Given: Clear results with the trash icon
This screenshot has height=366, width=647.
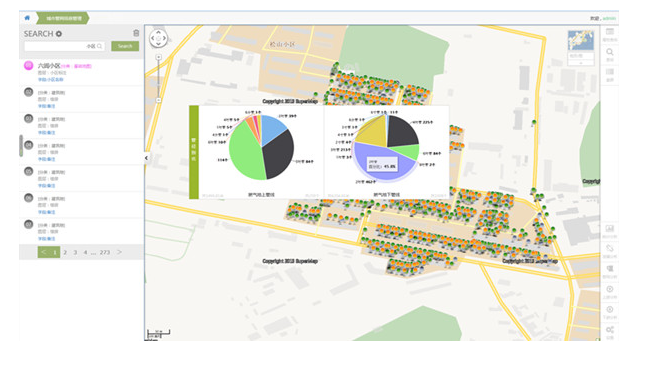Looking at the screenshot, I should point(136,33).
